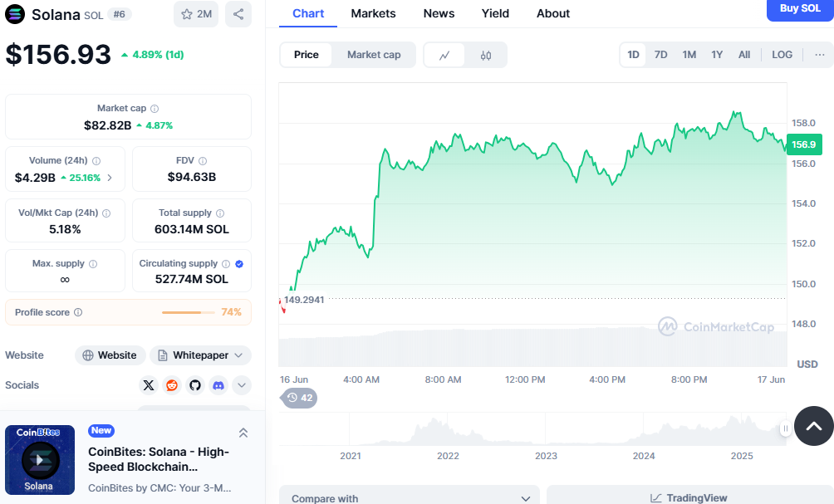Click the $82.82B market cap value
The height and width of the screenshot is (504, 834).
(x=107, y=125)
